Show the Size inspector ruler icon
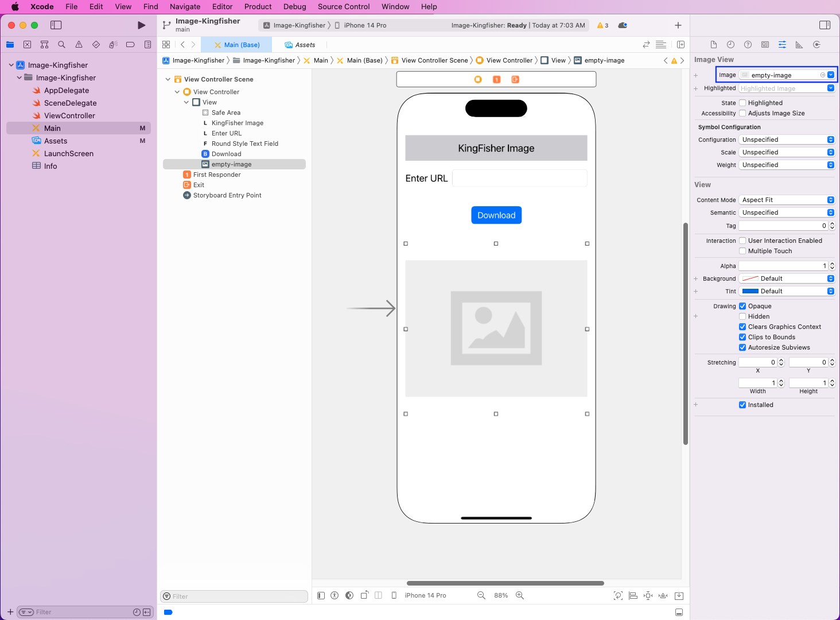The width and height of the screenshot is (840, 620). [x=799, y=45]
